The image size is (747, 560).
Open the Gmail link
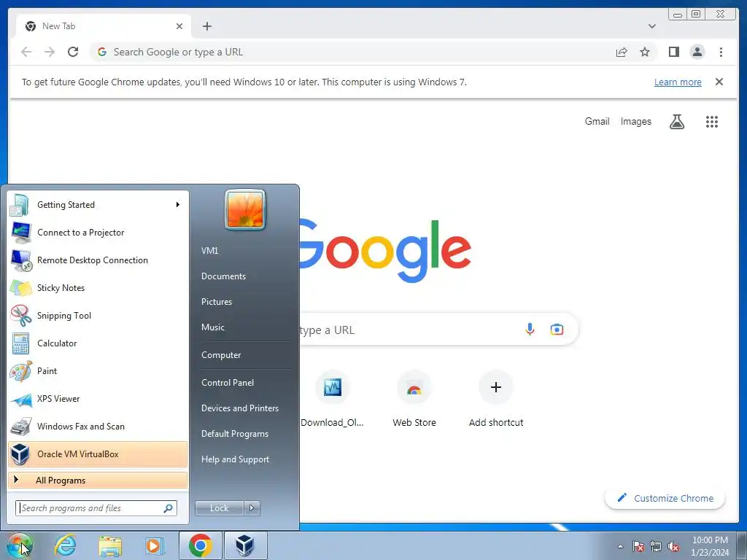click(597, 122)
